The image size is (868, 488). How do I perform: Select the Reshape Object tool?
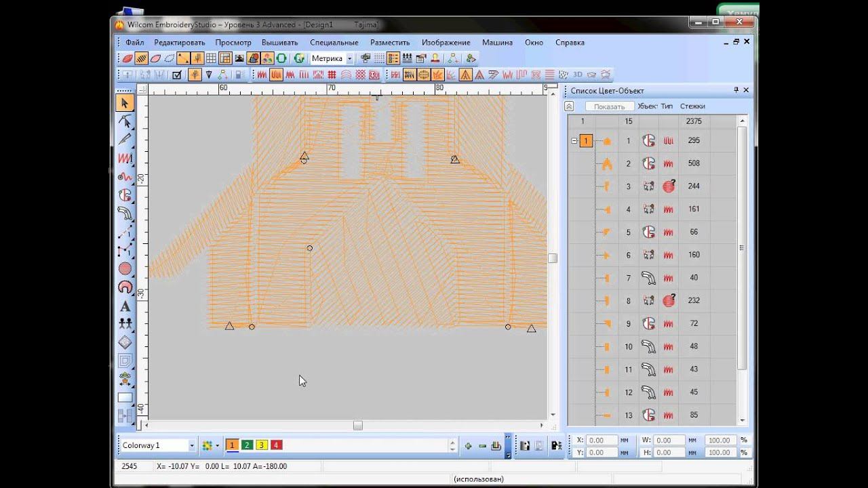pyautogui.click(x=125, y=121)
